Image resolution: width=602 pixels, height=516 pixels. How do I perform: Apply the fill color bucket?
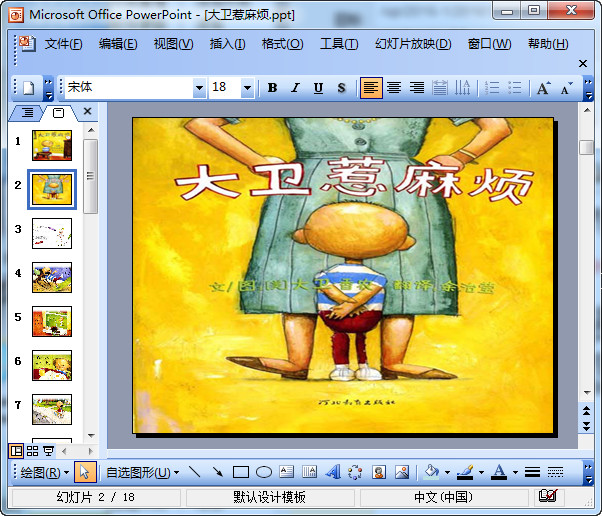point(432,472)
